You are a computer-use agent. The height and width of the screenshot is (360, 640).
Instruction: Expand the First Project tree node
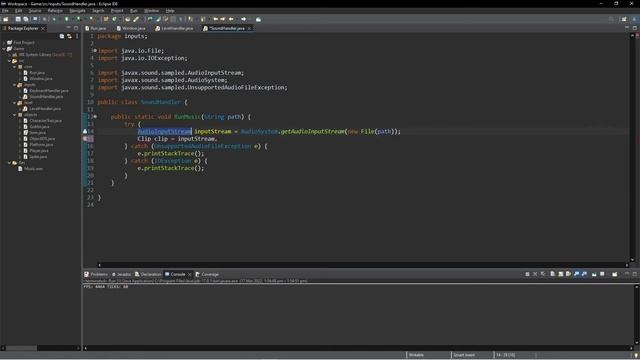tap(4, 42)
